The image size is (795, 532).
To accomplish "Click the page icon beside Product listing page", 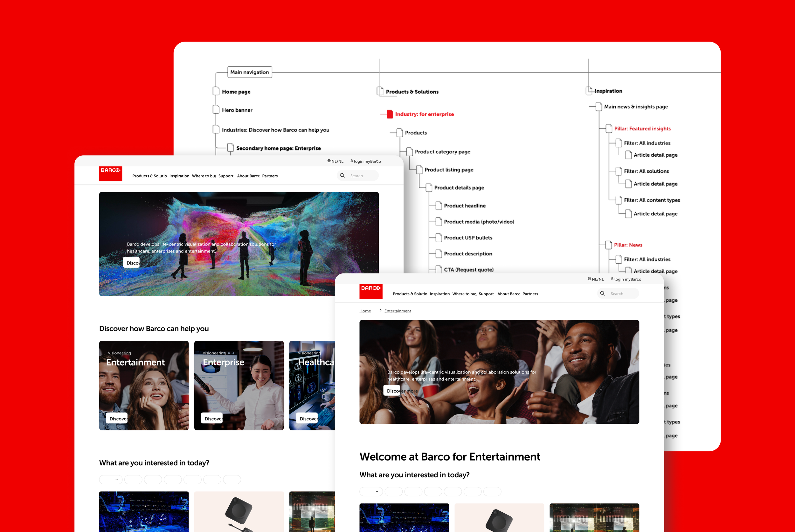I will [419, 170].
